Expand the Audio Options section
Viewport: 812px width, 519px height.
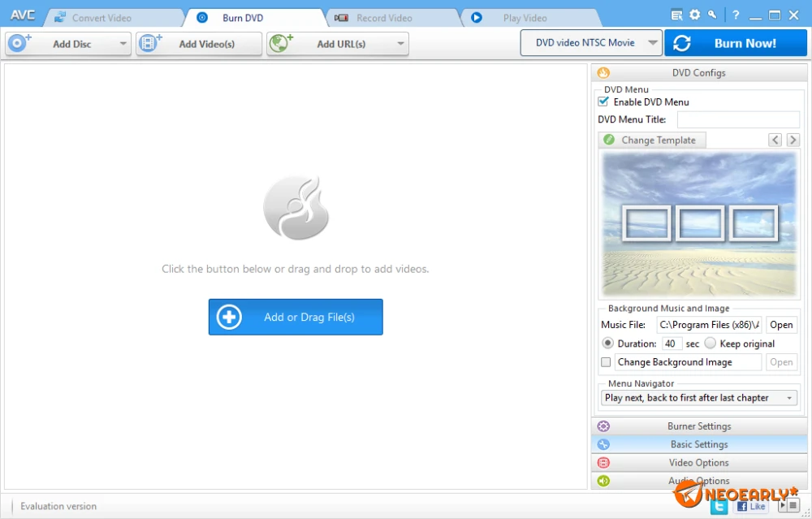(698, 481)
